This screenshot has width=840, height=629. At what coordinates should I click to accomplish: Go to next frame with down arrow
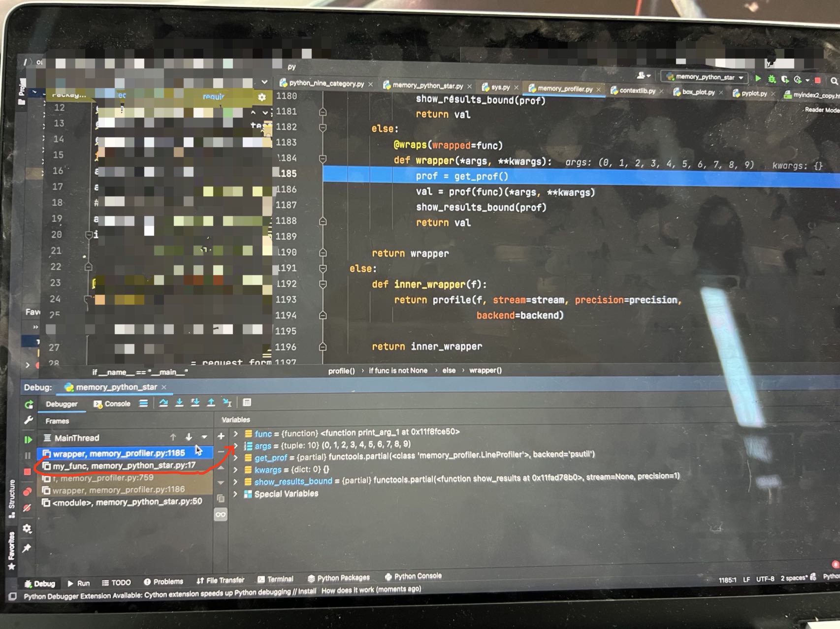tap(189, 437)
